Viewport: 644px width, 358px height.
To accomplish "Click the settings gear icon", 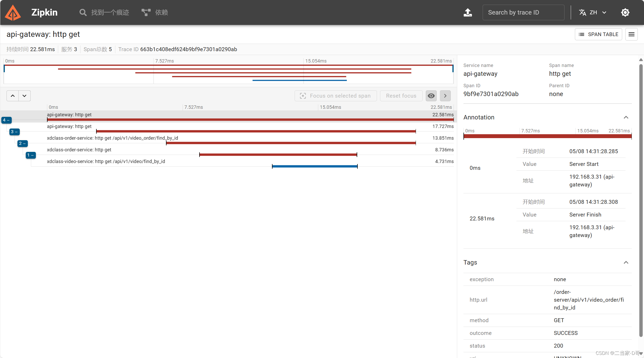I will (626, 12).
